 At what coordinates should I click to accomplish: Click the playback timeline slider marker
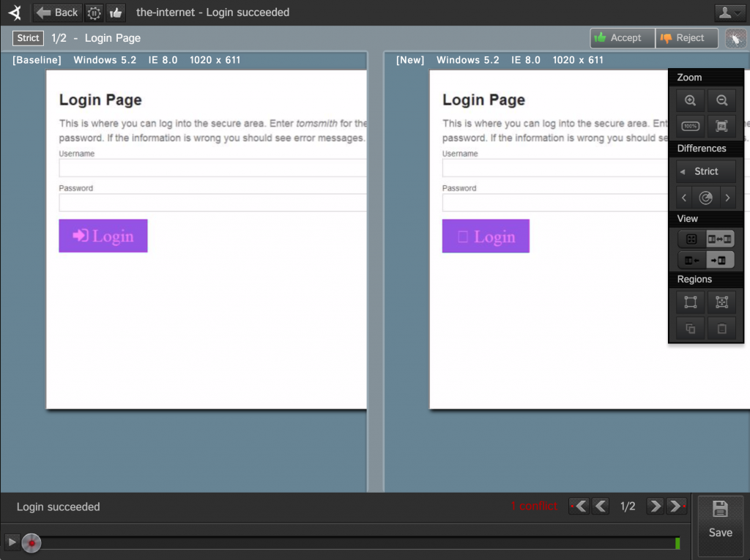(x=31, y=543)
